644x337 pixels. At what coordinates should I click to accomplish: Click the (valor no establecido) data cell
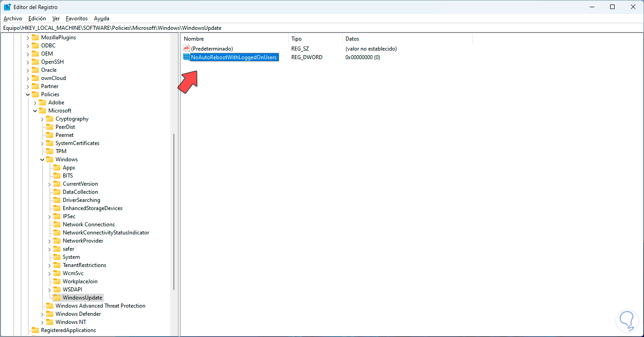(x=371, y=48)
